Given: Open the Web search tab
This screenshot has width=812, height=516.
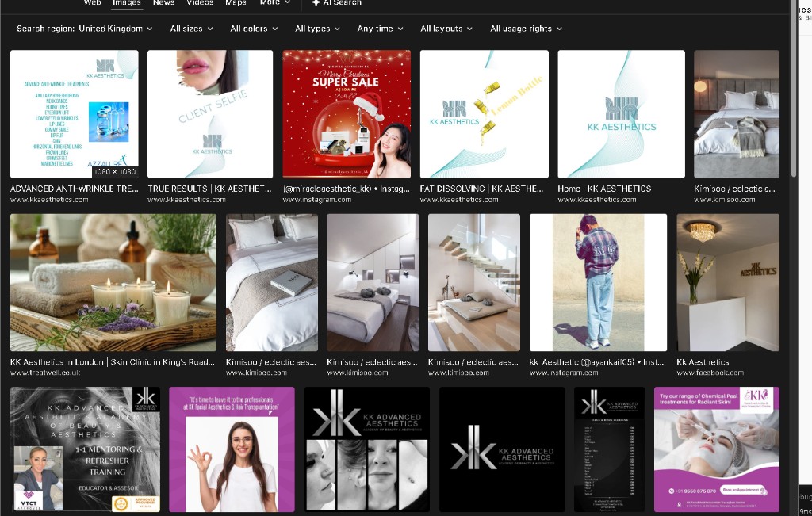Looking at the screenshot, I should point(92,2).
